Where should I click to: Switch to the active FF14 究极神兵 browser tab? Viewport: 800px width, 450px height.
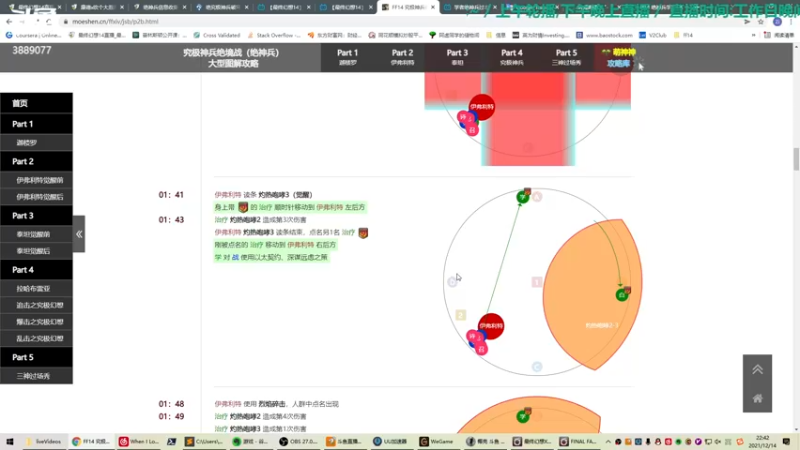[x=408, y=7]
